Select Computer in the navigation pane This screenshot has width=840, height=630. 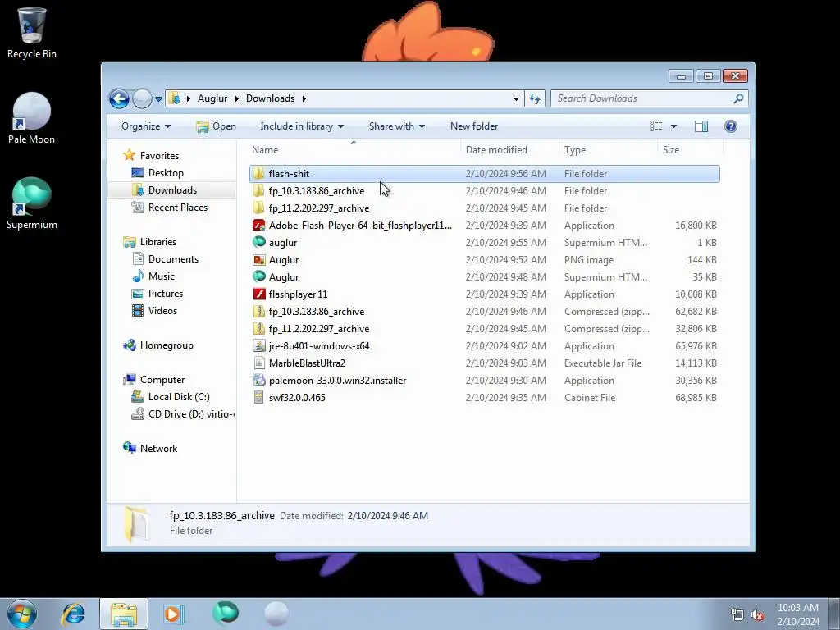[x=162, y=380]
